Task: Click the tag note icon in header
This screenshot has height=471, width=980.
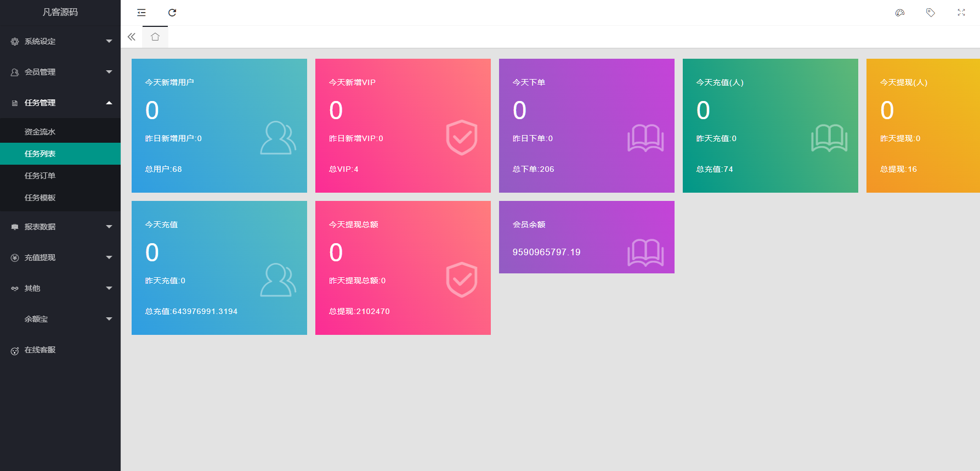Action: pyautogui.click(x=931, y=13)
